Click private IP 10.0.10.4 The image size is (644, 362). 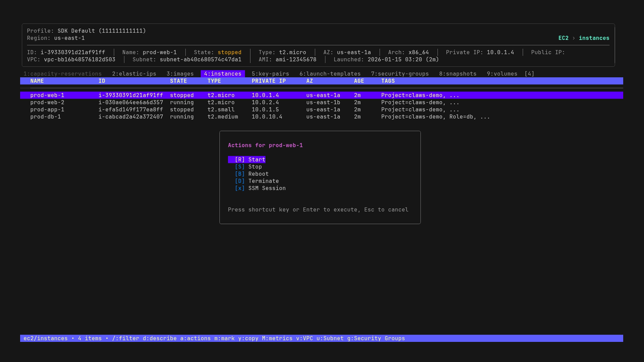267,117
